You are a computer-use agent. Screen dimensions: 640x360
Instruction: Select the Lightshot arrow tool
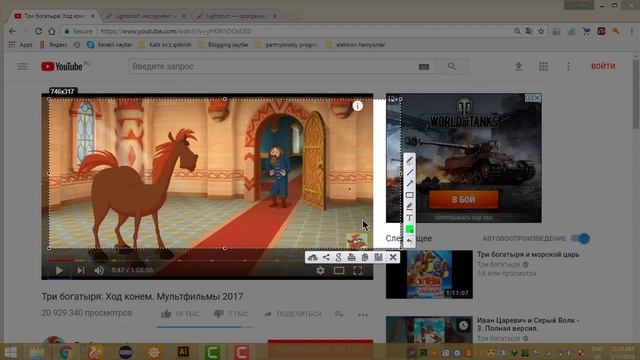click(x=409, y=183)
